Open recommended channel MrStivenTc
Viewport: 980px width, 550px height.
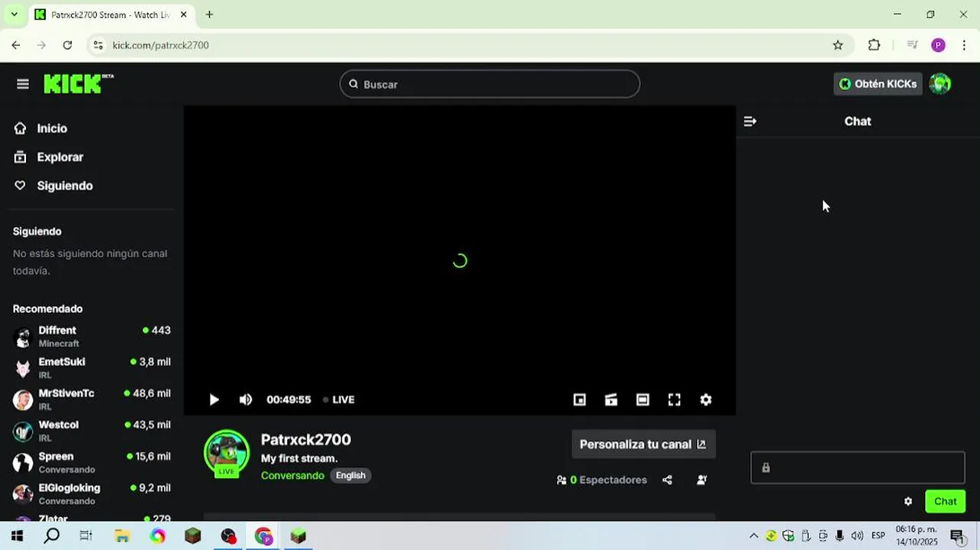[x=92, y=399]
